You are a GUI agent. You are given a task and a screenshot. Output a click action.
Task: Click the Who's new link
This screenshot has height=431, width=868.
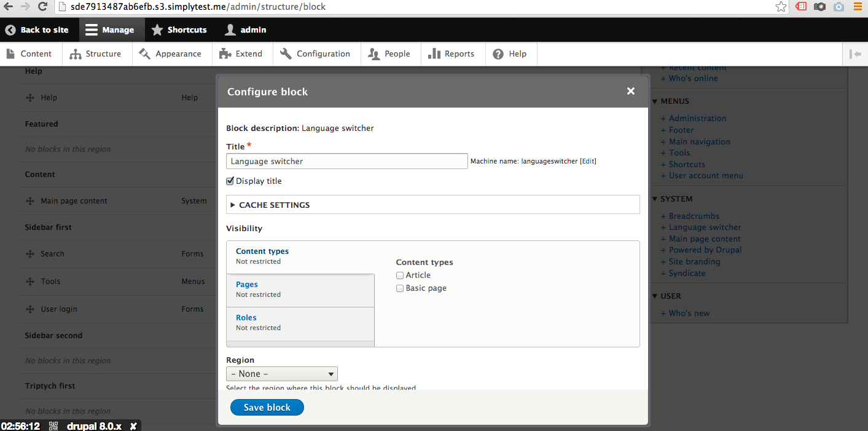coord(689,314)
